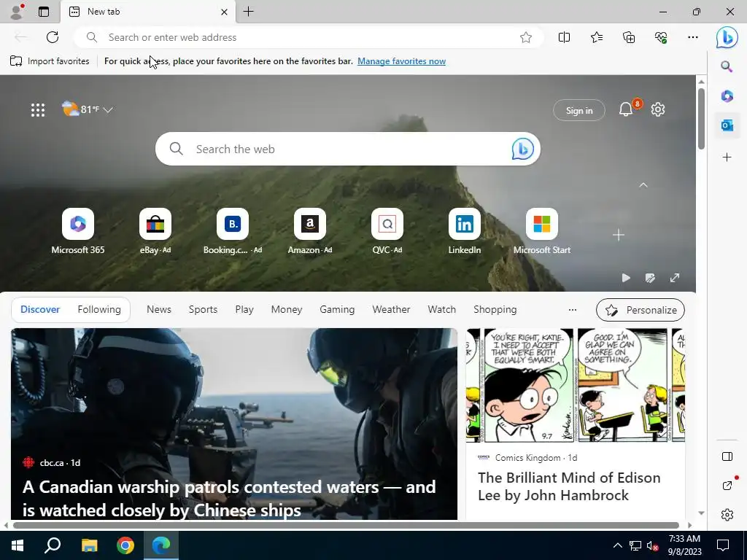
Task: Click Search the web box
Action: [348, 149]
